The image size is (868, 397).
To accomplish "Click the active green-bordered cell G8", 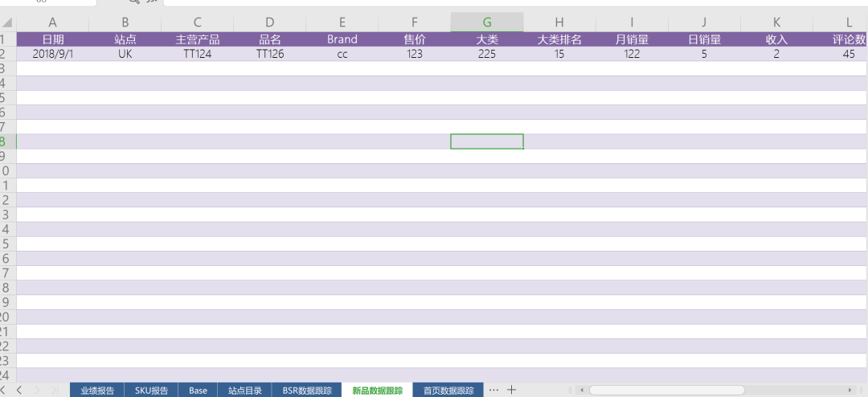I will [487, 141].
